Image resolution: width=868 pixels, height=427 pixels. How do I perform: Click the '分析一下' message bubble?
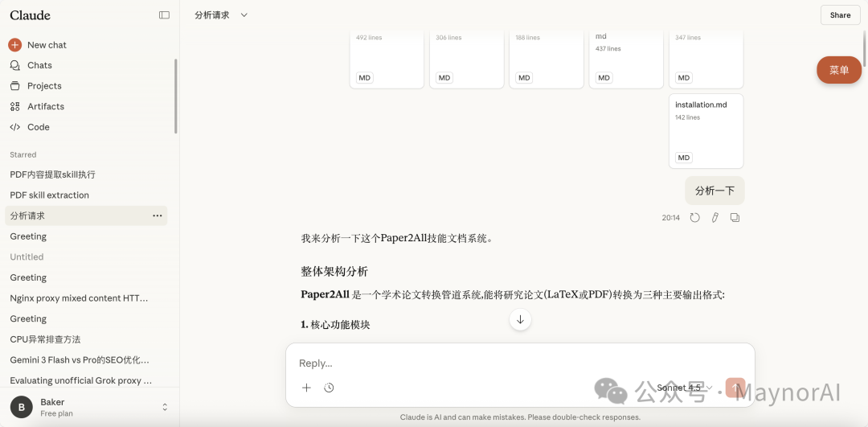[714, 191]
